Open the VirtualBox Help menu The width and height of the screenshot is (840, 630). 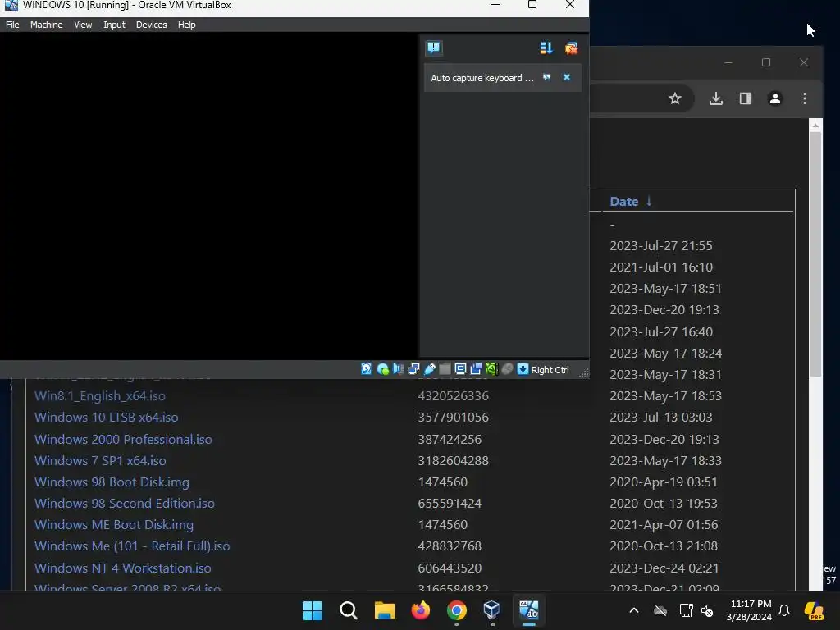186,25
